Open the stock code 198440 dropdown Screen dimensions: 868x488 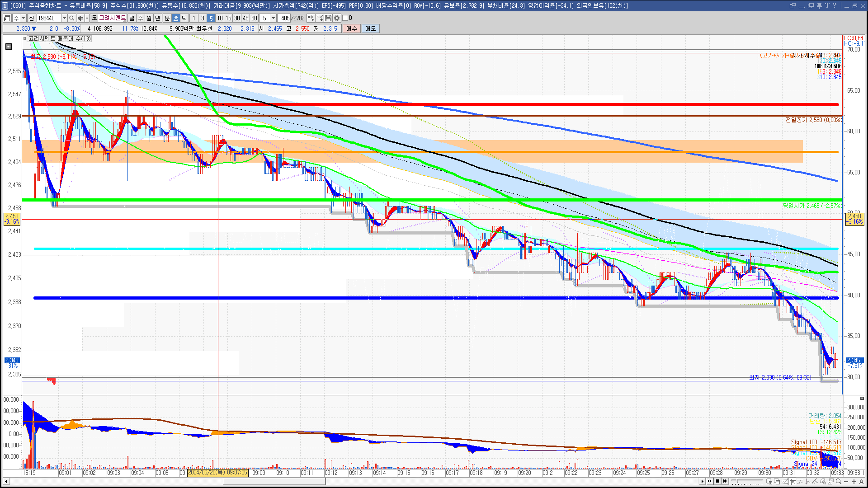(x=64, y=18)
